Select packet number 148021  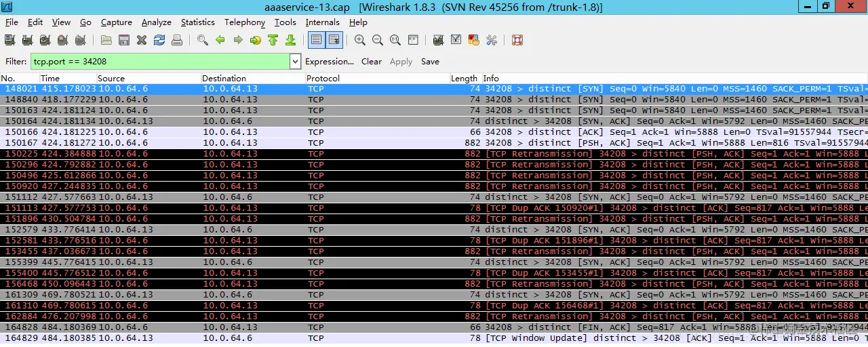(x=434, y=89)
